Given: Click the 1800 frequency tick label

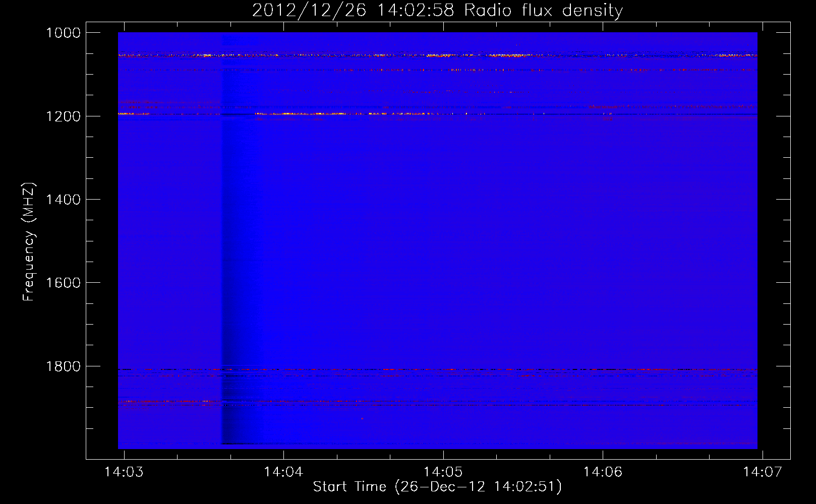Looking at the screenshot, I should [63, 366].
